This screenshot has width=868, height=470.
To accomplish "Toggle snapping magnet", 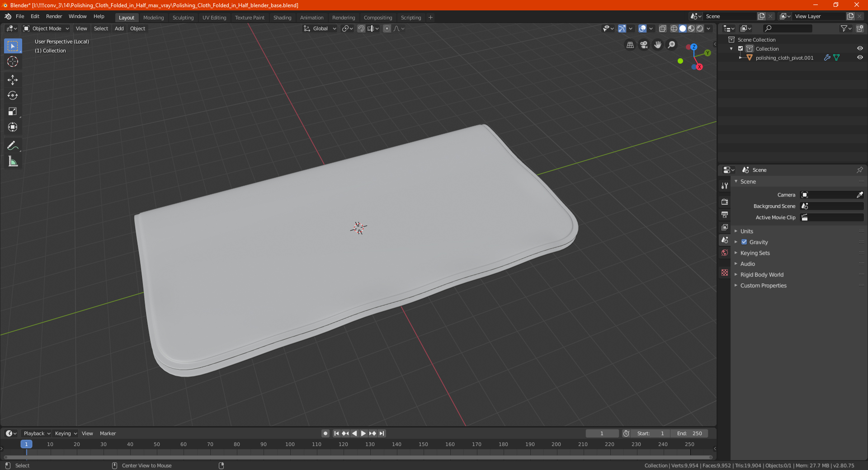I will (x=361, y=28).
